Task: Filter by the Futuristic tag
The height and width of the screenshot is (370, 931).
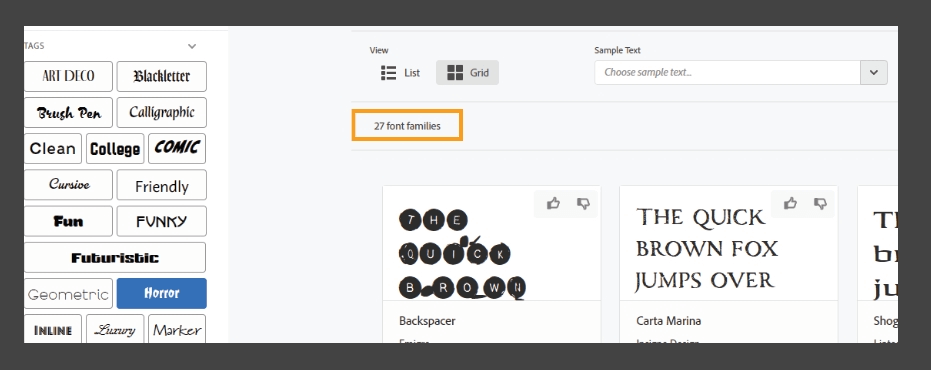Action: click(x=115, y=257)
